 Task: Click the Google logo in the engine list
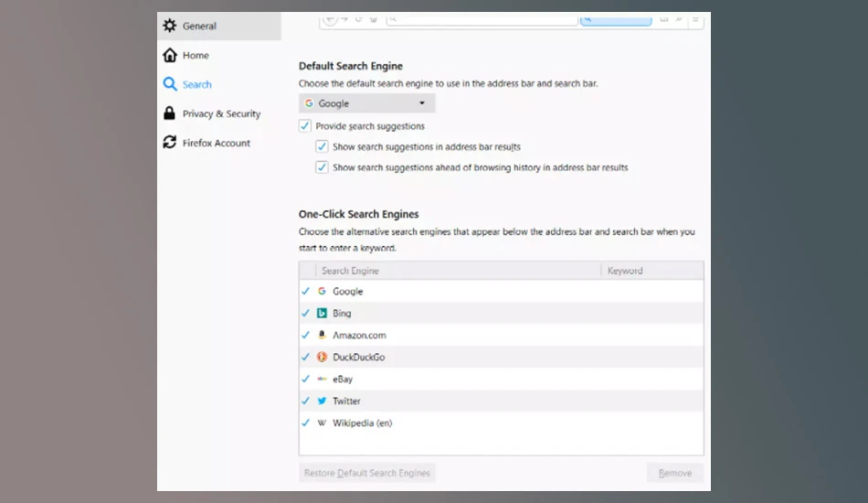[x=322, y=291]
